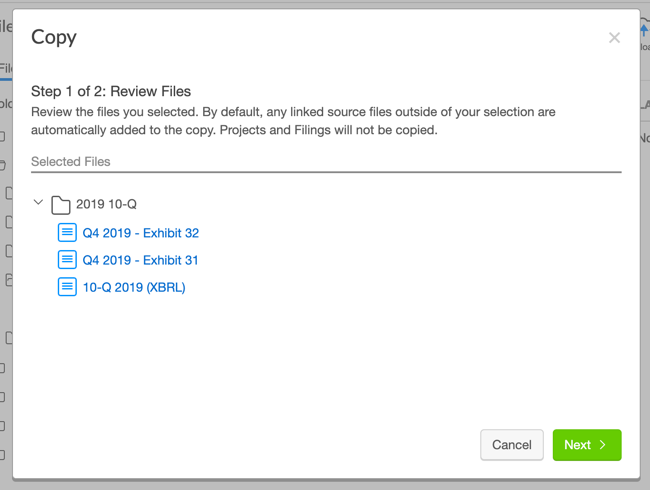Click the blue upload arrow behind the dialog
Screen dimensions: 650x490
[644, 32]
